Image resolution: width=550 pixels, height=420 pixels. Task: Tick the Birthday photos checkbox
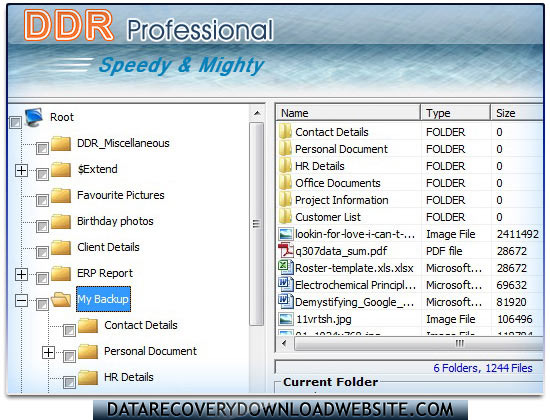[42, 226]
